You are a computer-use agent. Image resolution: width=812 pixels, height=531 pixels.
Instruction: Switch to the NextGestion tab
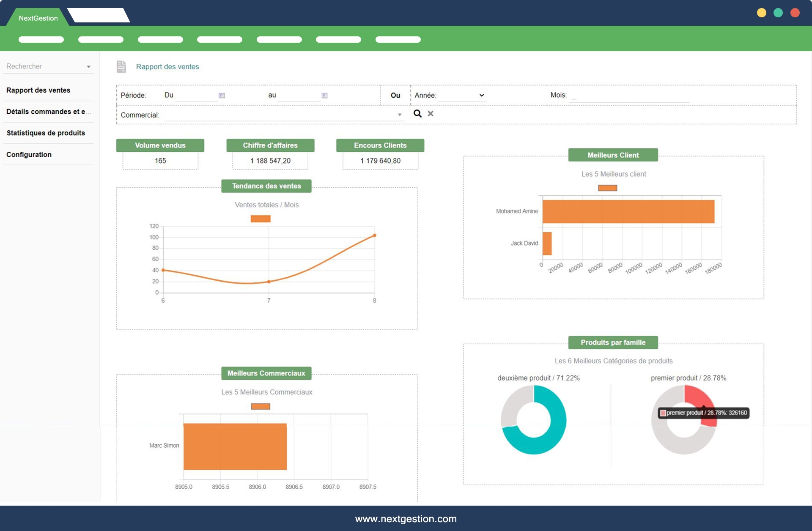click(38, 18)
